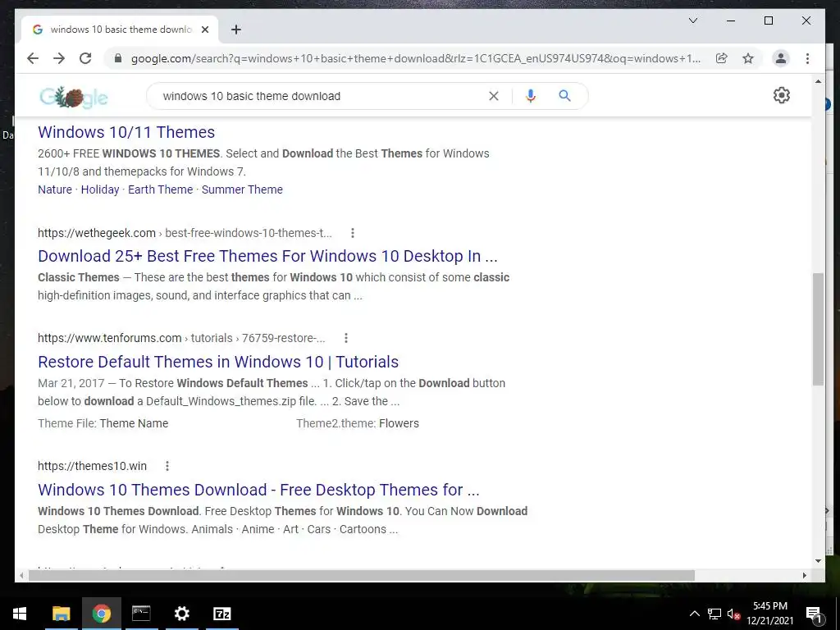The image size is (840, 630).
Task: Click the Chrome address bar URL
Action: tap(415, 58)
